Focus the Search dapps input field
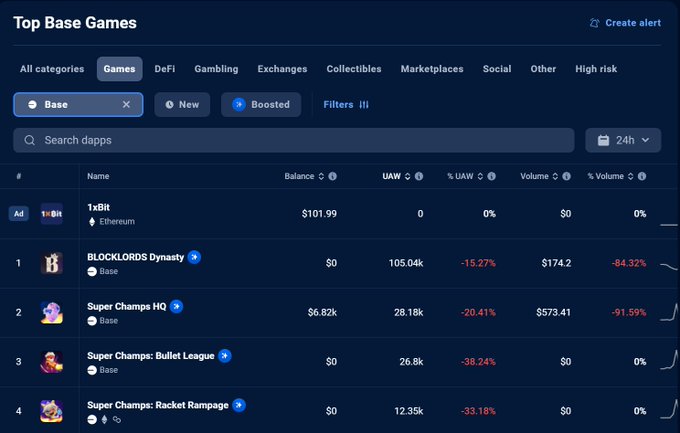The image size is (680, 433). 294,140
